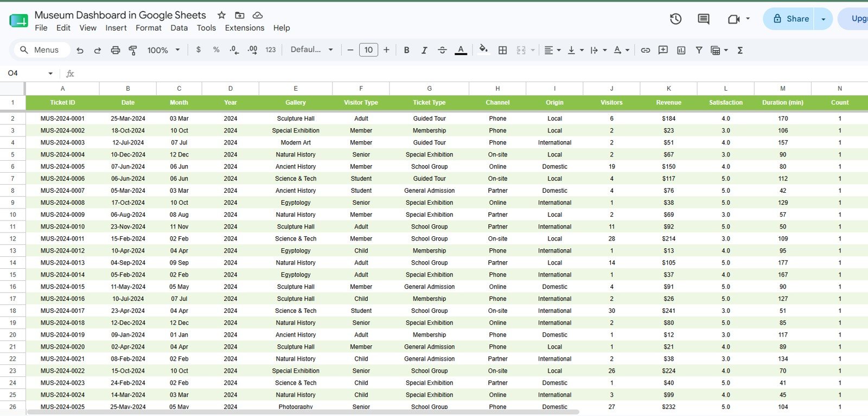The image size is (868, 416).
Task: Open the text color picker
Action: point(461,50)
